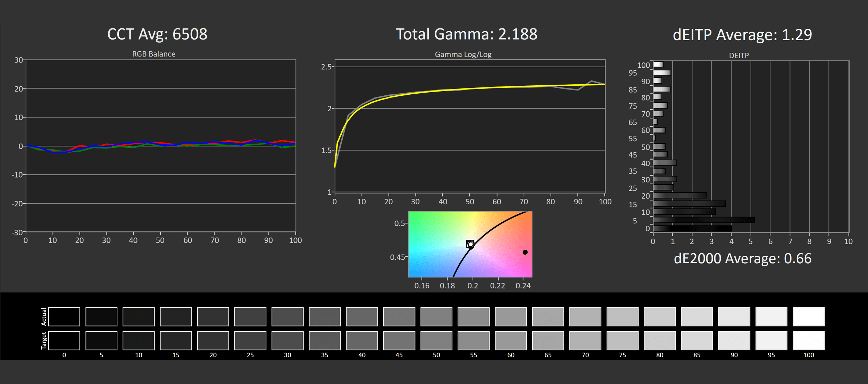Select the Target swatch labeled 25
The image size is (868, 384).
250,341
